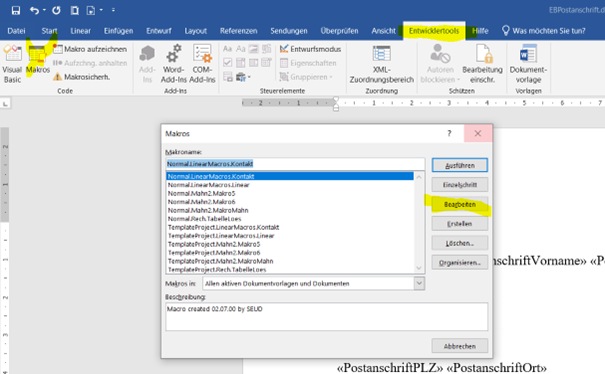Screen dimensions: 605x374
Task: Open the undo history dropdown arrow
Action: 44,10
